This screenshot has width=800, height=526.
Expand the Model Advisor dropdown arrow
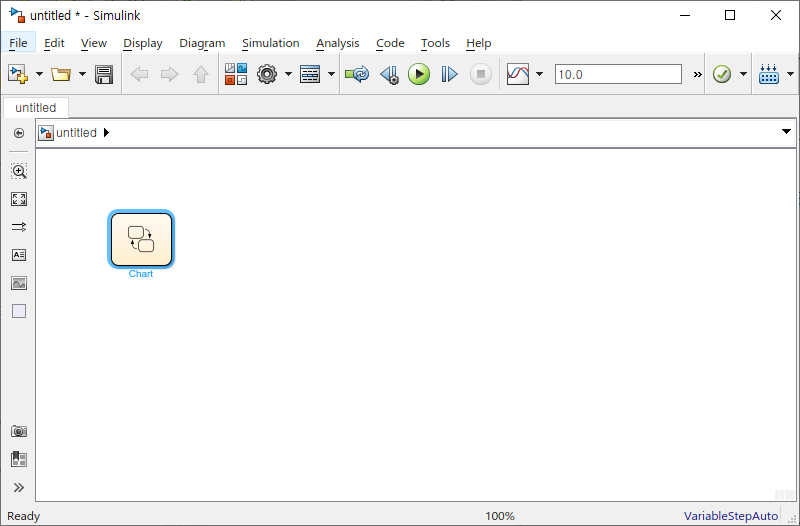click(x=743, y=74)
